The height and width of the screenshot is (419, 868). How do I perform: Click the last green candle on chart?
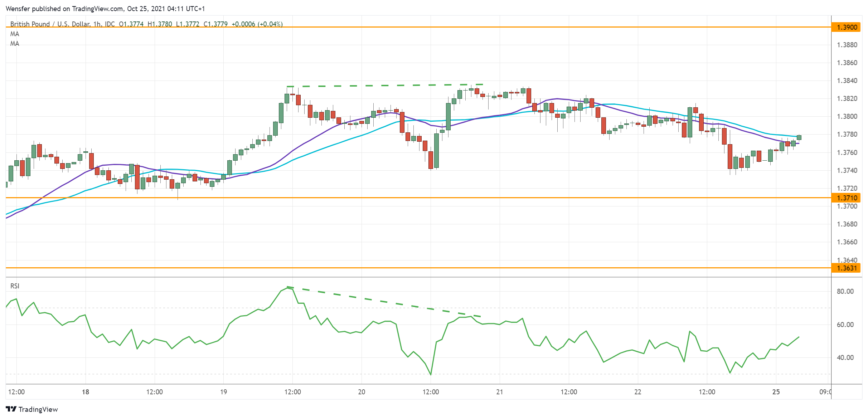[799, 138]
